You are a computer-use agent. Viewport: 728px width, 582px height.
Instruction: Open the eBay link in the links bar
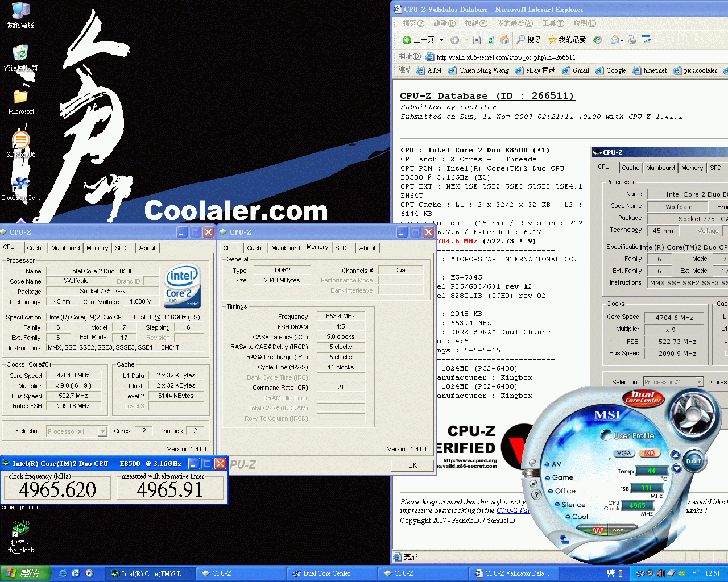coord(536,70)
